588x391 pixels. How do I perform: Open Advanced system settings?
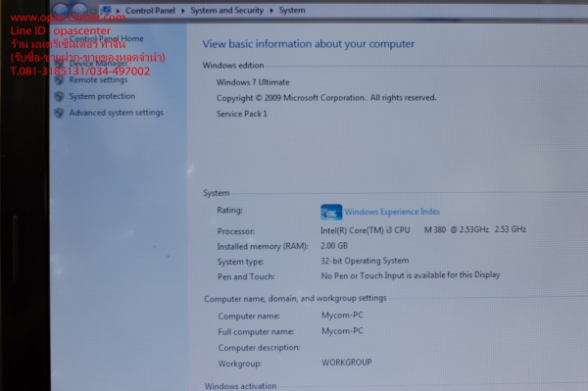(117, 113)
